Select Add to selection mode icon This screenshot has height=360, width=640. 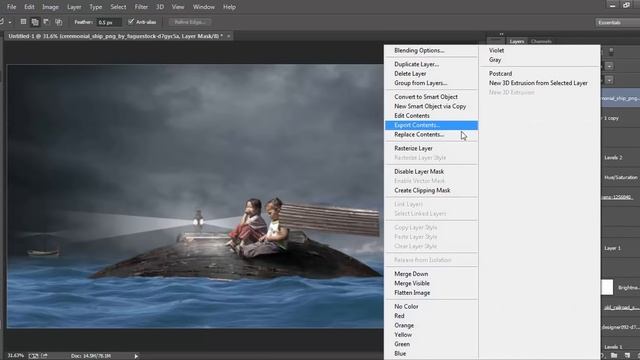pyautogui.click(x=35, y=22)
